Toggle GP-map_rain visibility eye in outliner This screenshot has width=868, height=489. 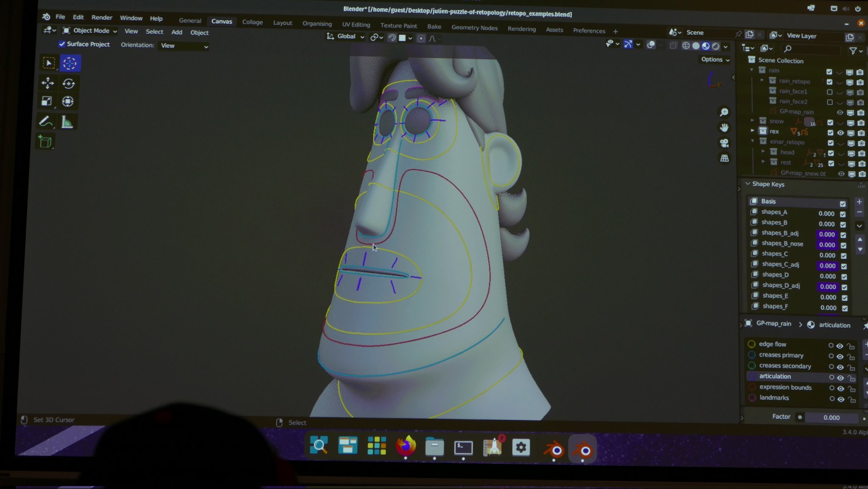840,112
